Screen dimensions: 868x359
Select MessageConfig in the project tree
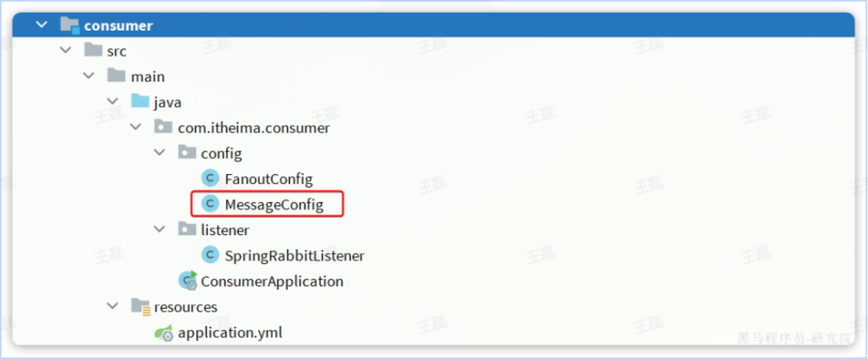pos(274,204)
